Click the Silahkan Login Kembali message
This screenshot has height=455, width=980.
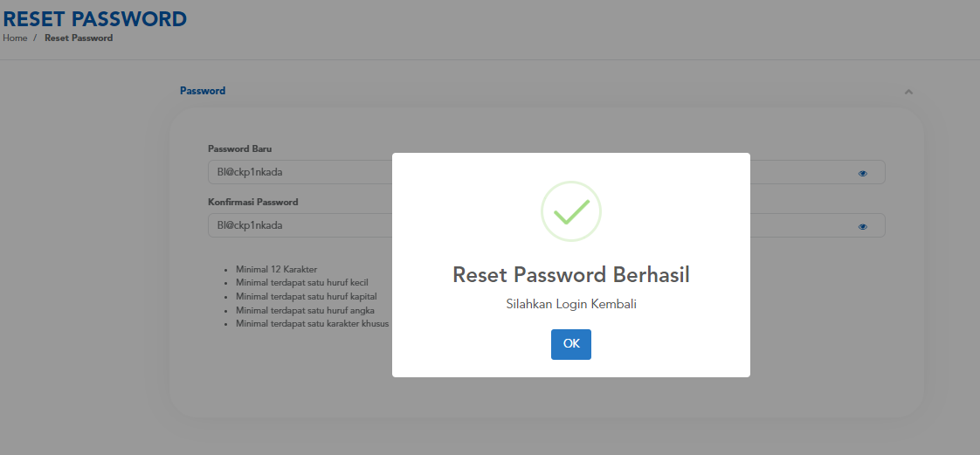click(570, 305)
